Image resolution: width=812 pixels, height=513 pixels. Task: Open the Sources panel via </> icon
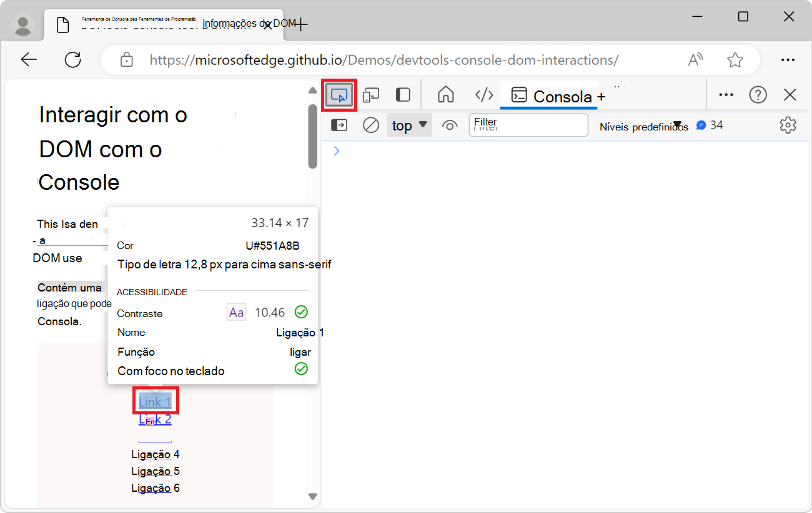[483, 94]
